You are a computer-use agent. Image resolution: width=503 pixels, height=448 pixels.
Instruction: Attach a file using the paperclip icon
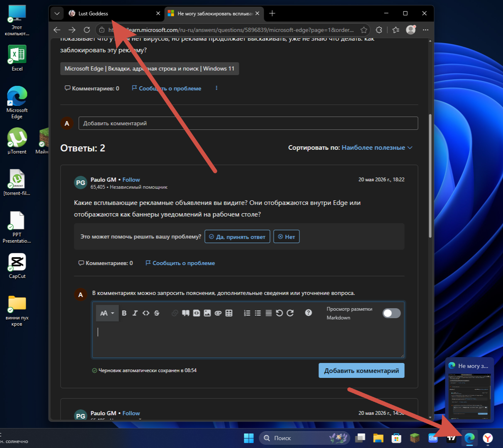[x=218, y=313]
